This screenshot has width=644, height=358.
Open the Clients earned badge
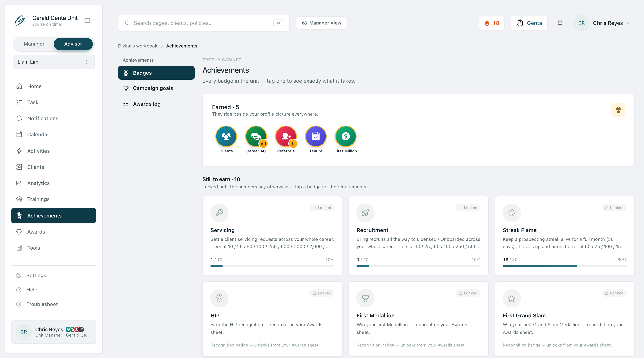(226, 136)
